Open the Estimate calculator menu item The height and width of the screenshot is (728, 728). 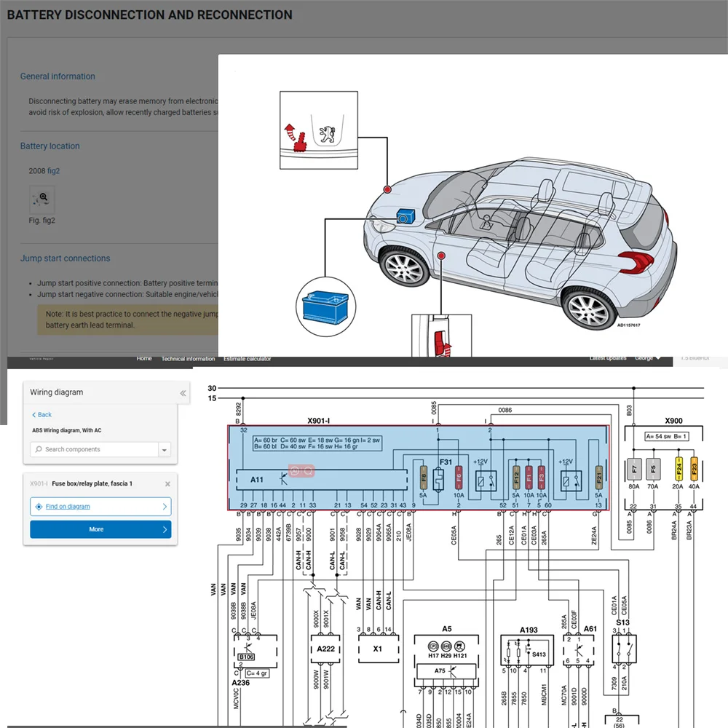coord(247,359)
